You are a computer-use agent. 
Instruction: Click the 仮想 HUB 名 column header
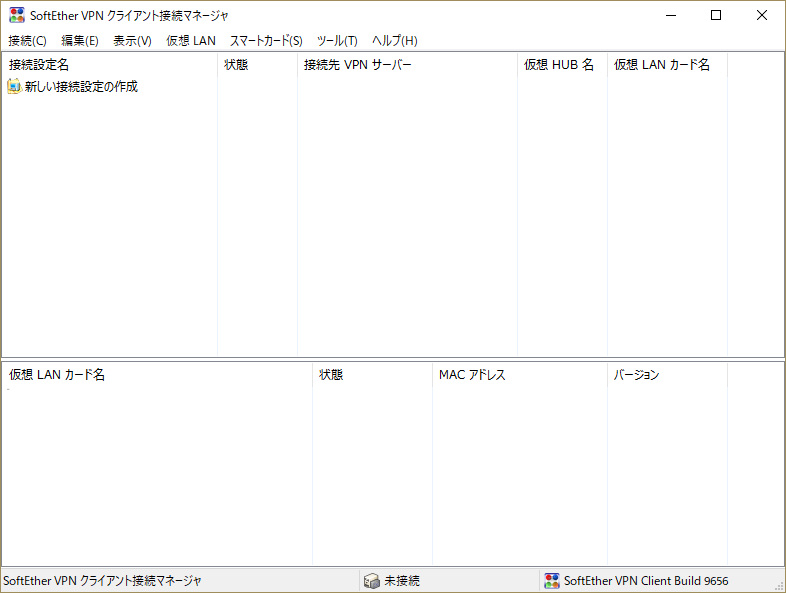pos(559,65)
